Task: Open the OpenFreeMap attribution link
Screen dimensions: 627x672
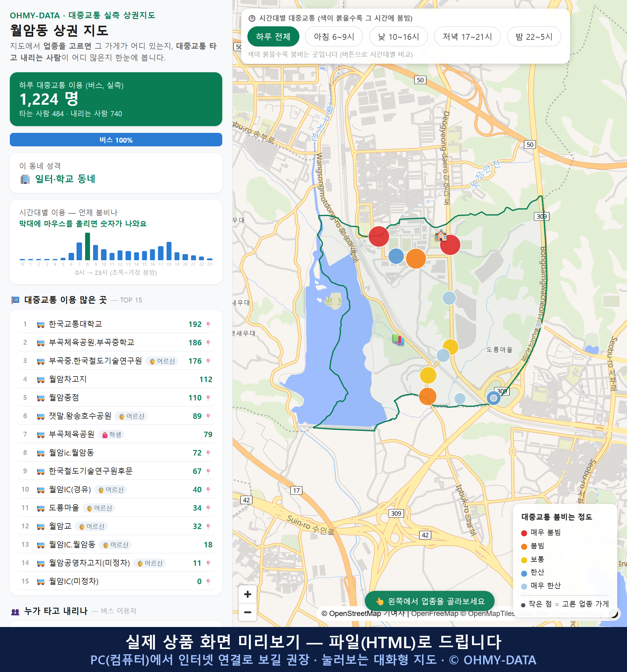Action: coord(435,613)
